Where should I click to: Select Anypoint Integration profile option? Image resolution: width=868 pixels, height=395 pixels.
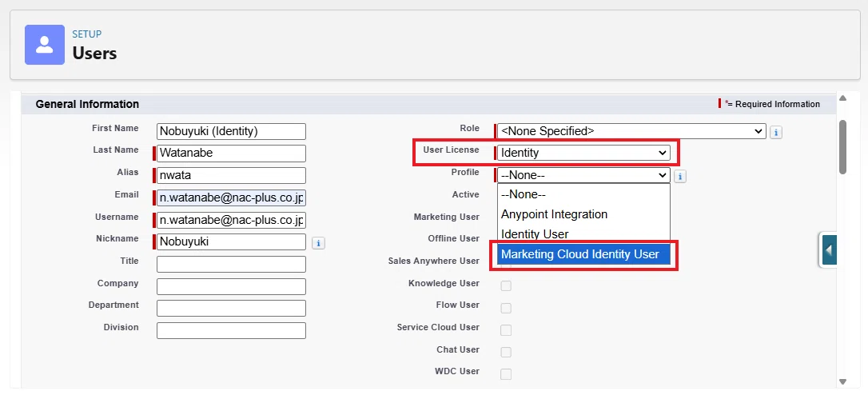[x=583, y=214]
